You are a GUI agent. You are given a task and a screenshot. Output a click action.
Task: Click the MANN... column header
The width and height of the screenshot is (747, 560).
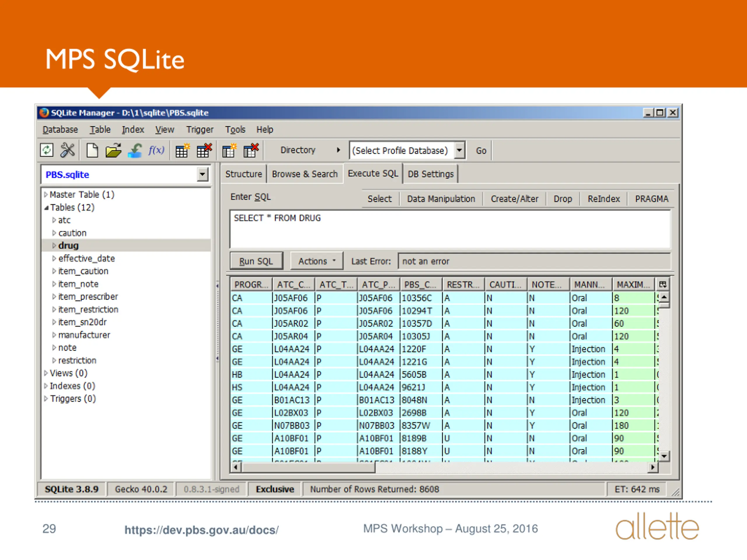click(x=591, y=285)
